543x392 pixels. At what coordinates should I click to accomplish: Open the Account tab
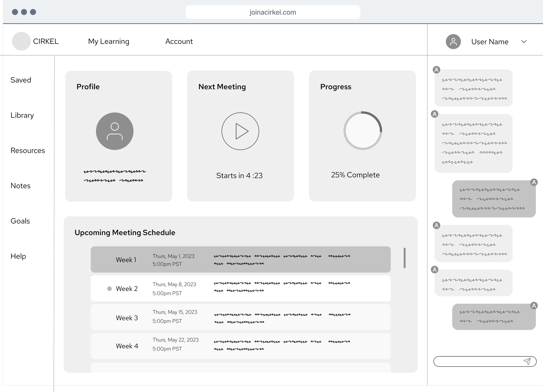(x=179, y=41)
